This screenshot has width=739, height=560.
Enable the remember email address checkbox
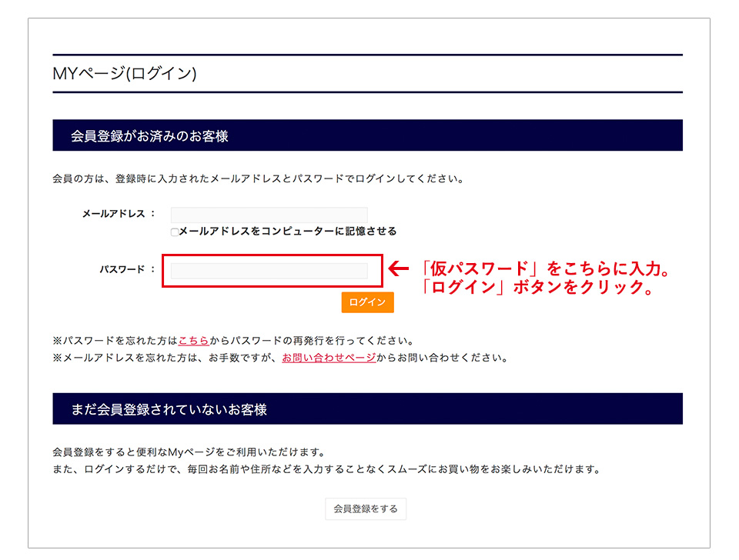click(x=174, y=231)
